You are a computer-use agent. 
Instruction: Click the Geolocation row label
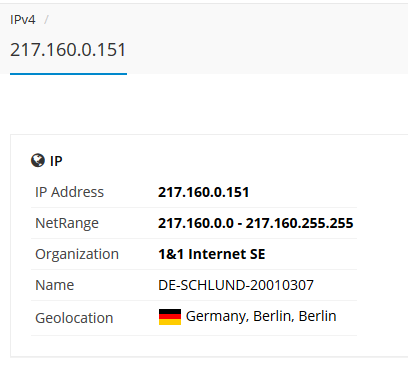tap(74, 318)
